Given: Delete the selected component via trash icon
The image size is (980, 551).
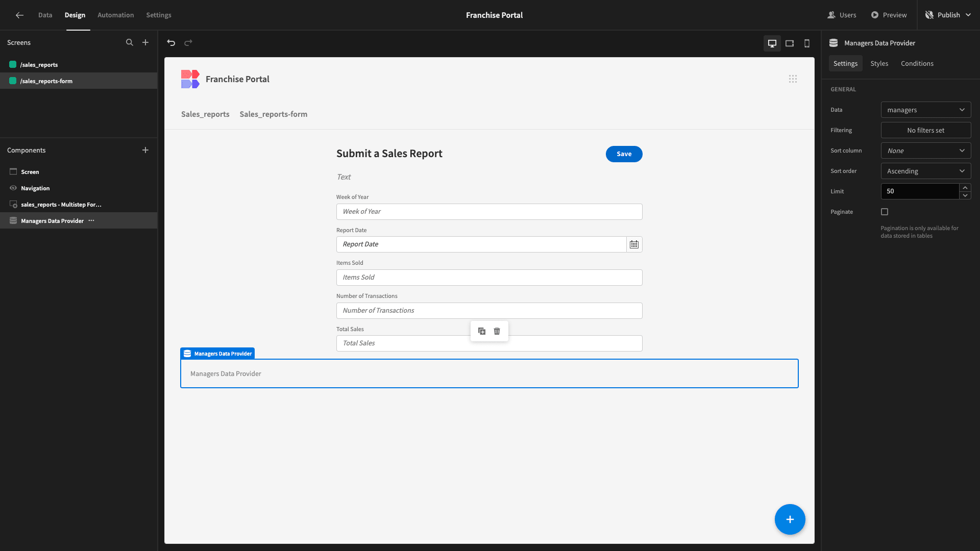Looking at the screenshot, I should 497,331.
